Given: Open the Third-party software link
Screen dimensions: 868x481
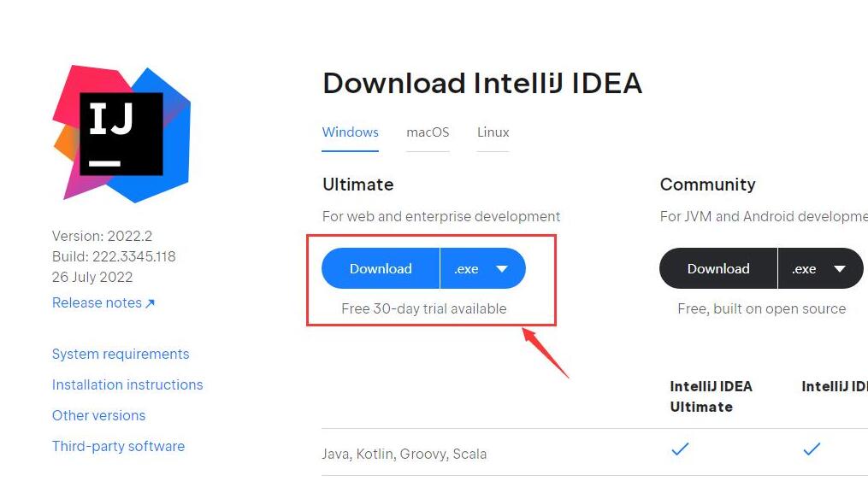Looking at the screenshot, I should tap(119, 446).
